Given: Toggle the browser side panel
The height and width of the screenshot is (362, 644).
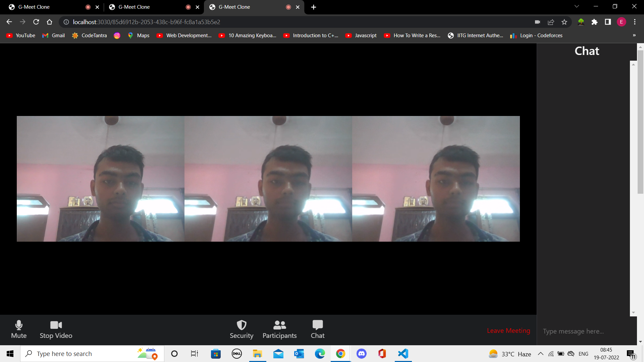Looking at the screenshot, I should (608, 22).
